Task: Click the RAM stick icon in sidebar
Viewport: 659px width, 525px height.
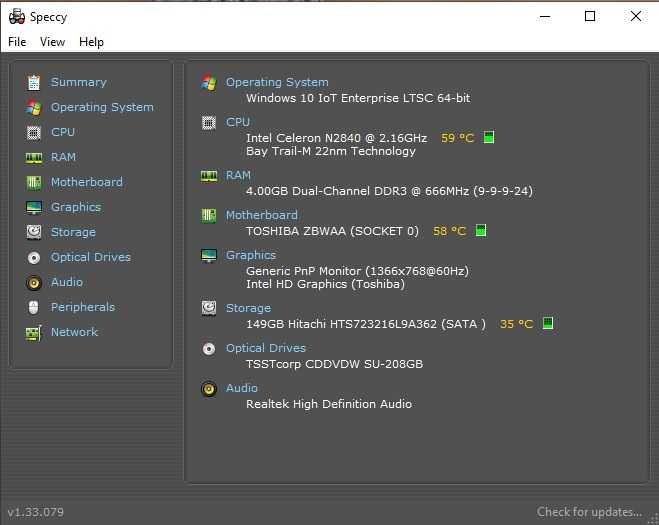Action: [x=34, y=158]
